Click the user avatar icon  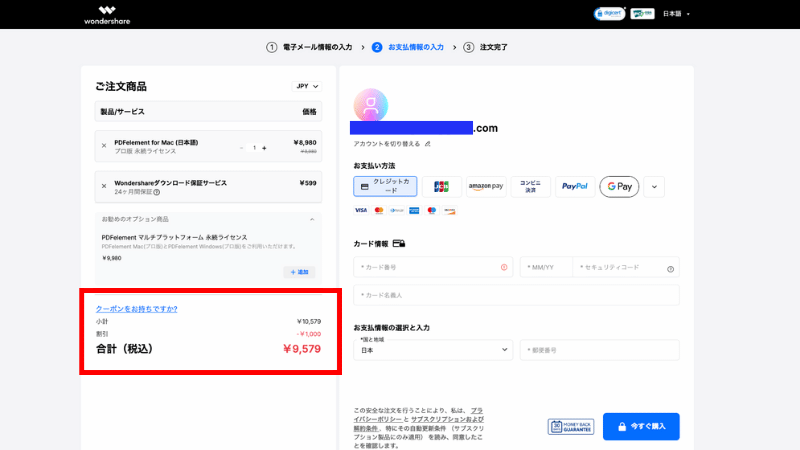tap(371, 105)
